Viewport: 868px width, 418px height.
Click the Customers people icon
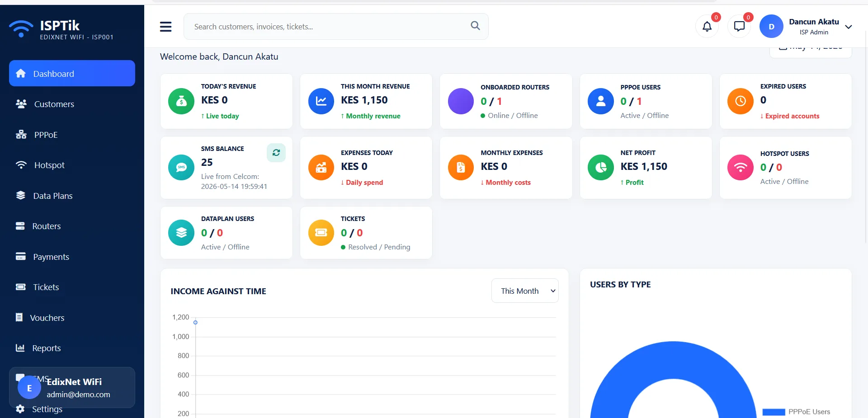point(21,104)
